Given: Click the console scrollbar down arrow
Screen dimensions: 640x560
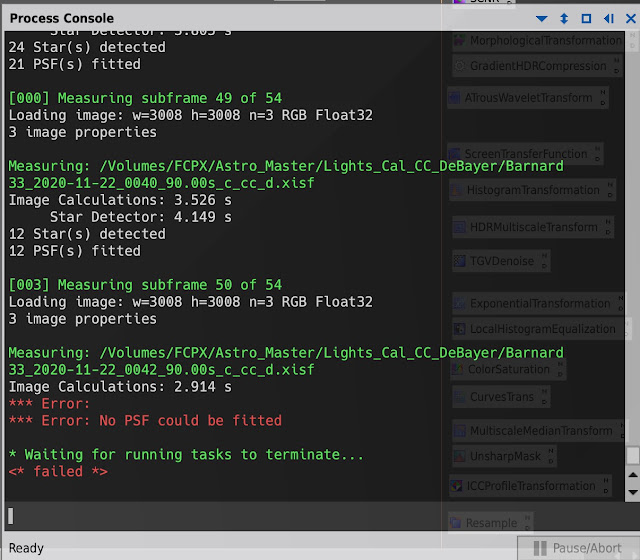Looking at the screenshot, I should coord(633,492).
